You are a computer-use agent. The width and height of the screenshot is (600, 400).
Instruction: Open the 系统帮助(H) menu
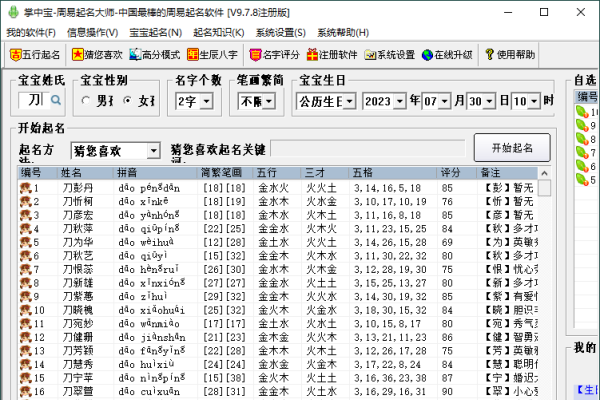coord(343,33)
